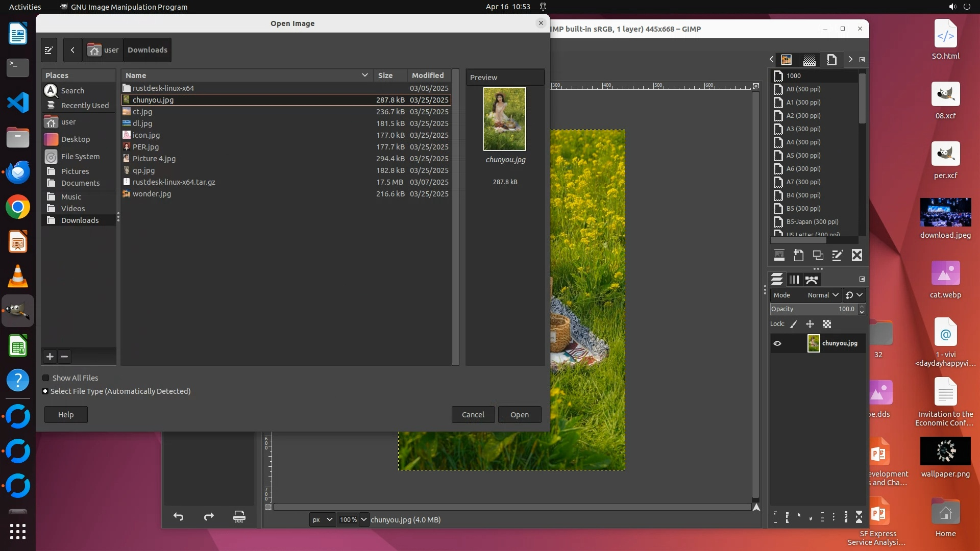Click the duplicate template icon
The image size is (980, 551).
(818, 256)
